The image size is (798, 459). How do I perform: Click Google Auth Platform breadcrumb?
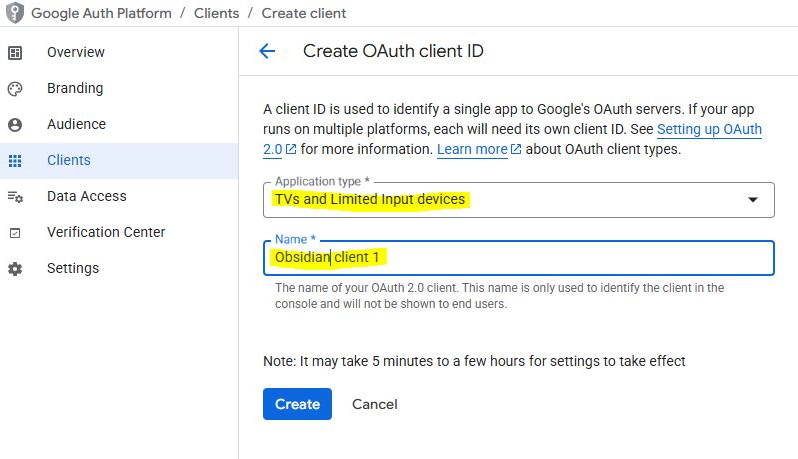[x=101, y=13]
